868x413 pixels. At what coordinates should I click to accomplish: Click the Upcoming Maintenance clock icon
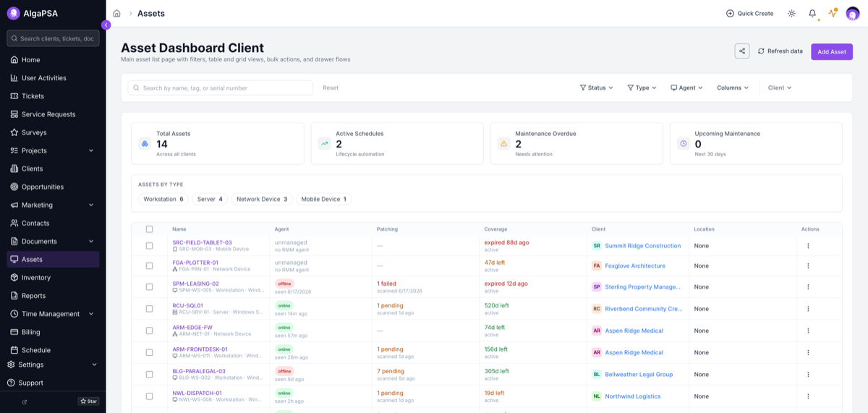pos(683,143)
